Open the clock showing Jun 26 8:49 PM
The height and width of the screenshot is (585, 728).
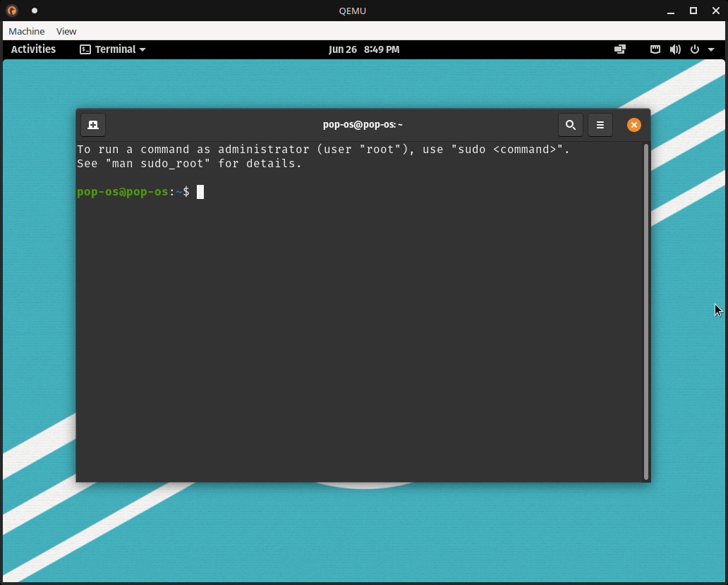364,49
